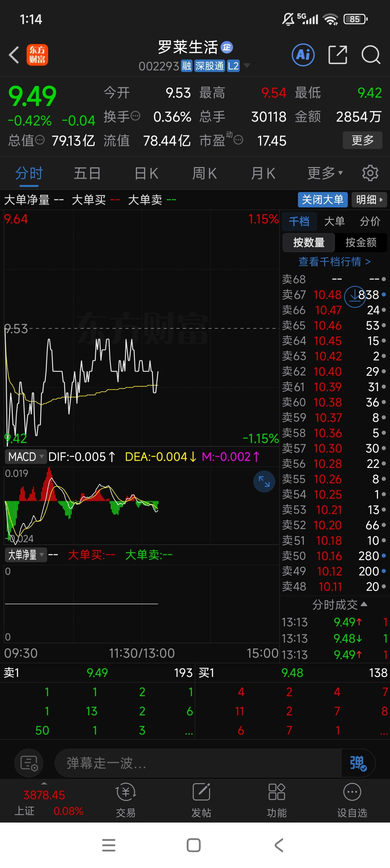Switch to the 五日 tab
Image resolution: width=390 pixels, height=868 pixels.
pyautogui.click(x=87, y=173)
